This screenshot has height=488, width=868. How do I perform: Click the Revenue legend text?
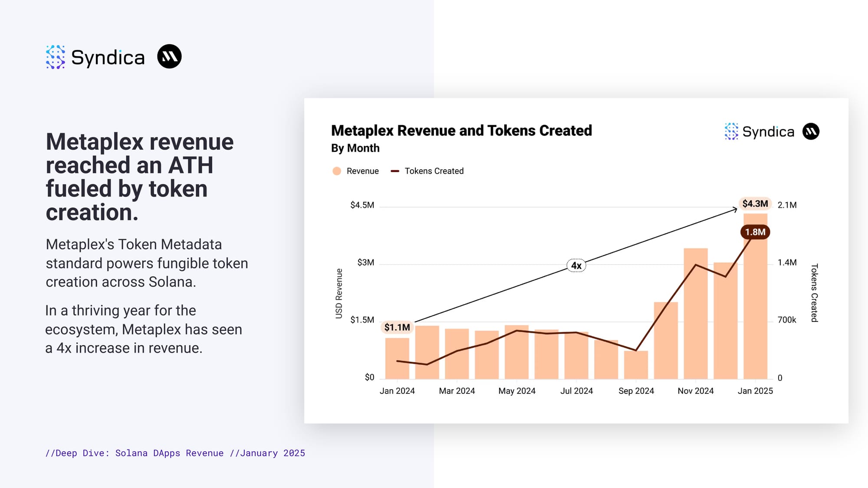[362, 171]
